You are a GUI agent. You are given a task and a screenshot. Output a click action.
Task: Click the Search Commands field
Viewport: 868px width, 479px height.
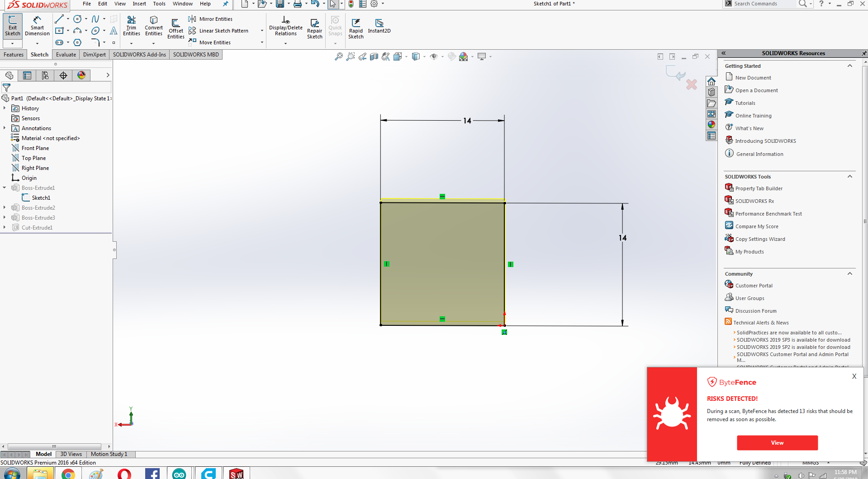(x=764, y=4)
